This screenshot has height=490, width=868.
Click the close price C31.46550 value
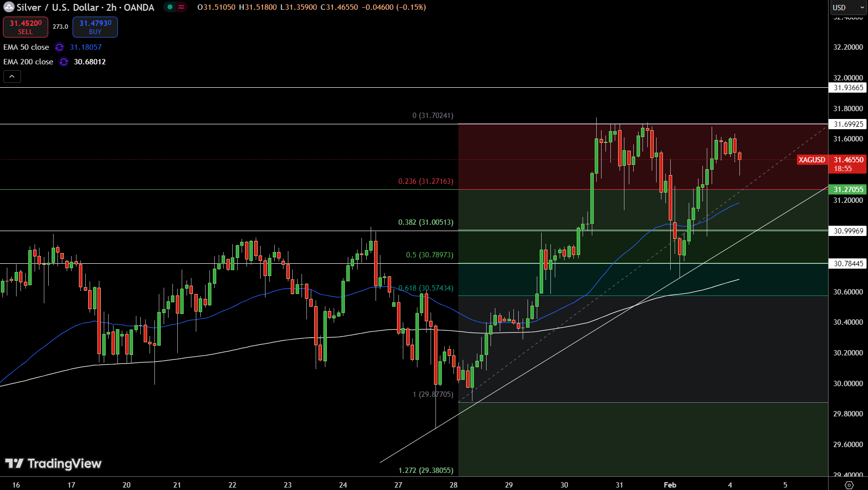(339, 7)
